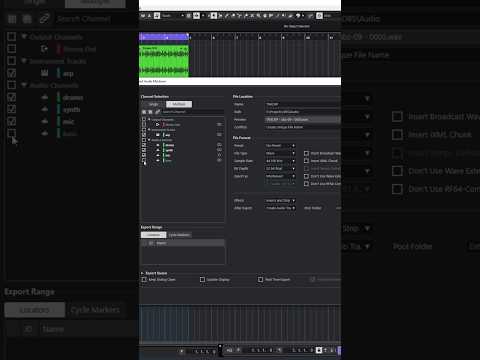Click the second large grid icon in background panel
480x360 pixels.
point(27,19)
